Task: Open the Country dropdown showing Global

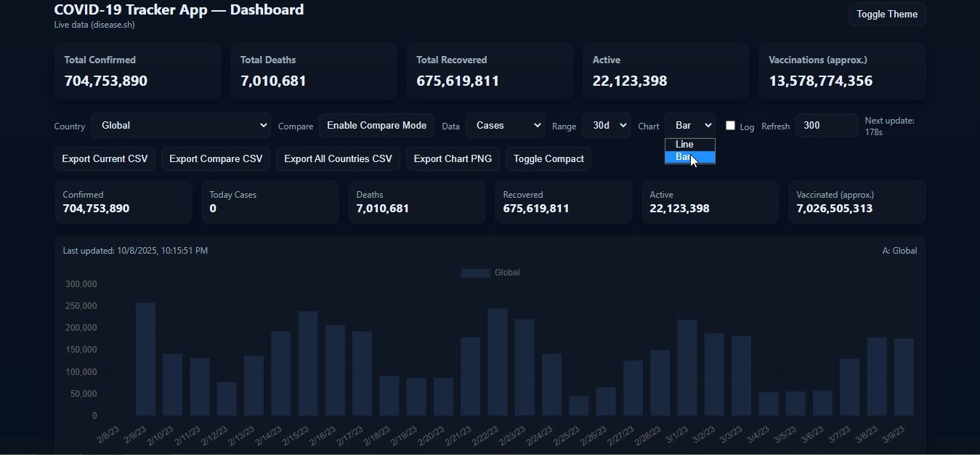Action: [x=181, y=126]
